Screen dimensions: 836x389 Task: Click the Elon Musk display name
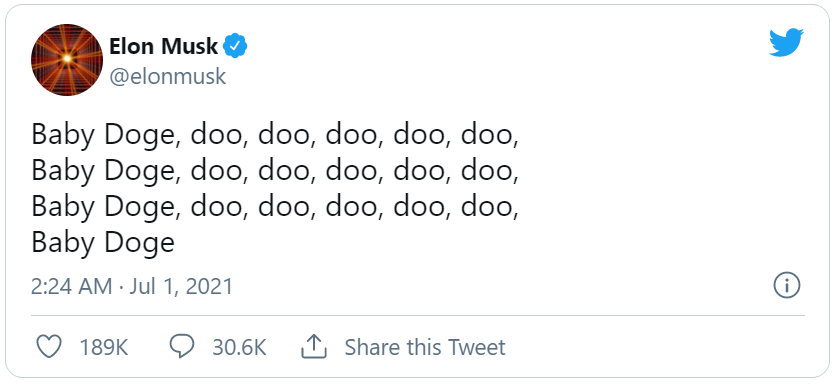pyautogui.click(x=164, y=46)
